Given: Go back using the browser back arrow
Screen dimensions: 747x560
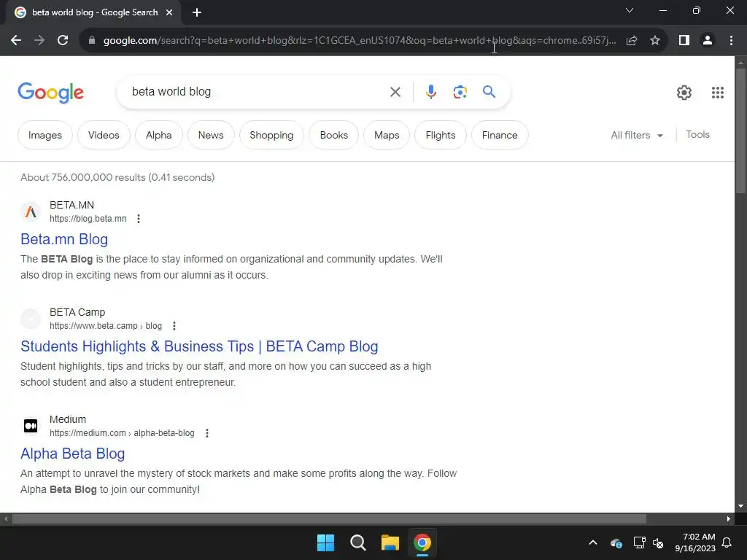Looking at the screenshot, I should (16, 41).
